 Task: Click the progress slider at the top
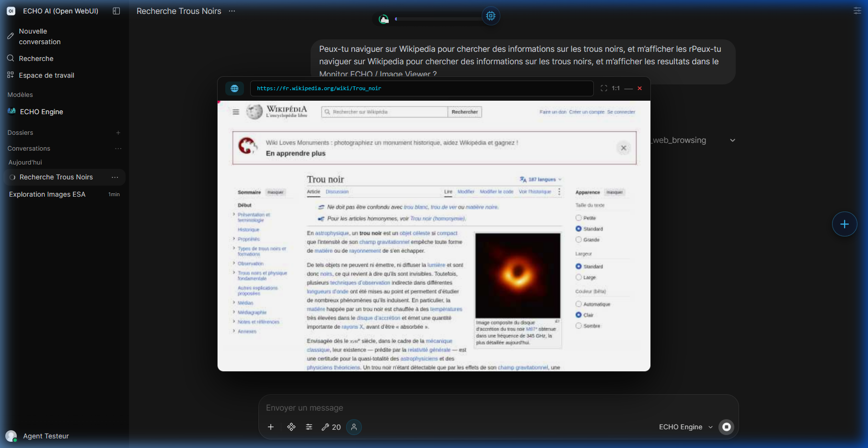438,19
